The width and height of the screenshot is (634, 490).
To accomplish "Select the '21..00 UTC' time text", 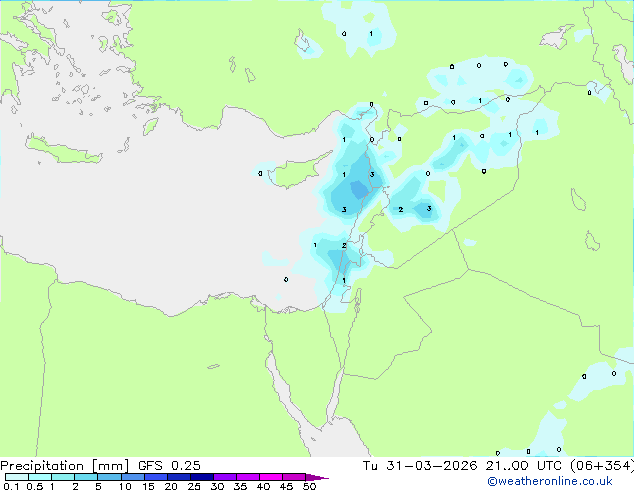I will (523, 466).
